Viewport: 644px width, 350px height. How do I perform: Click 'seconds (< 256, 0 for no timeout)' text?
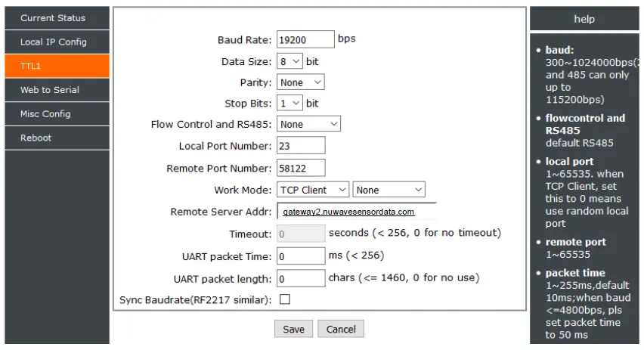(415, 233)
